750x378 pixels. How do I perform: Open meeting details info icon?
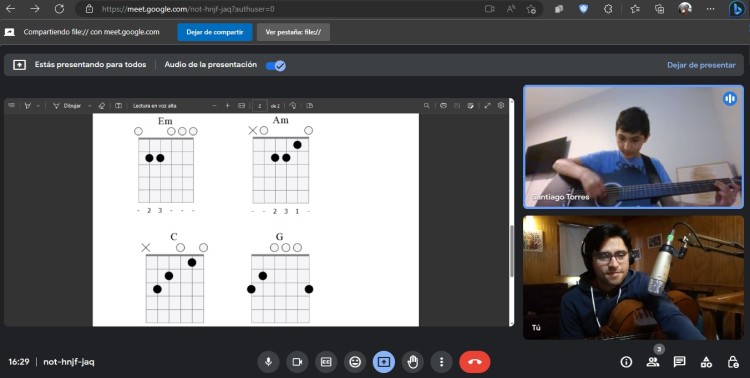pos(626,362)
